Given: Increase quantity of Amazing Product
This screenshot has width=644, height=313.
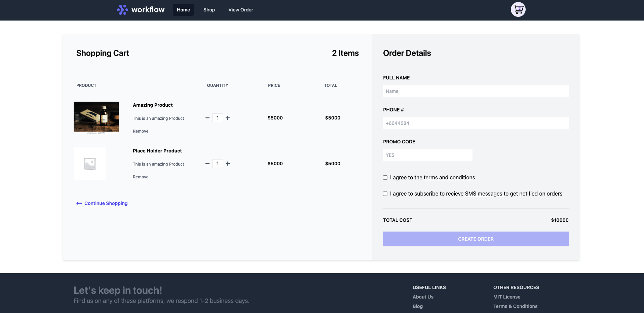Looking at the screenshot, I should (x=228, y=118).
